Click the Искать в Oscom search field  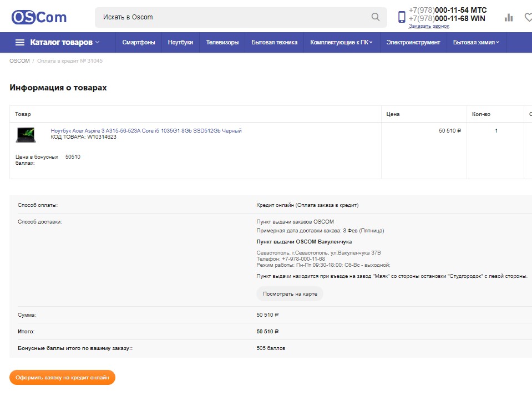[x=233, y=17]
